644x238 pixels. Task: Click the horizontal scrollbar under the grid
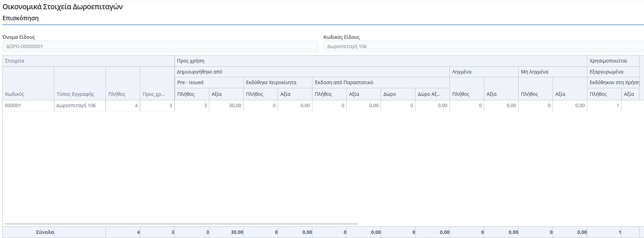(x=181, y=224)
